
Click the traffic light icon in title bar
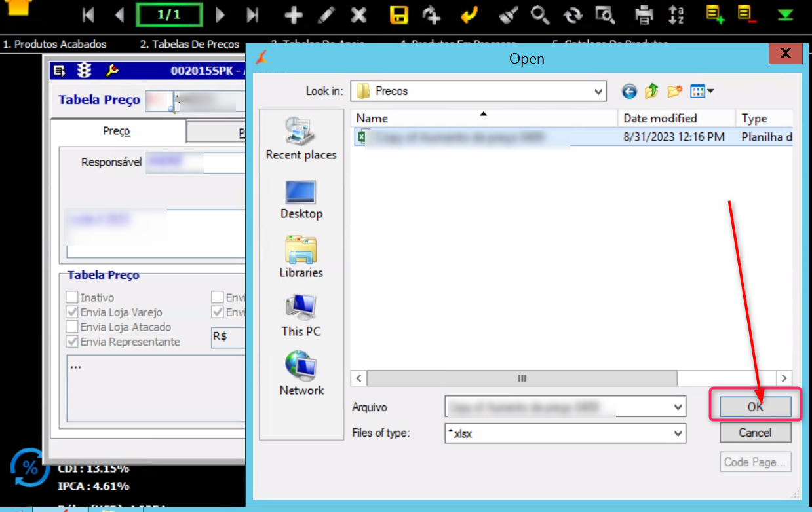click(84, 71)
